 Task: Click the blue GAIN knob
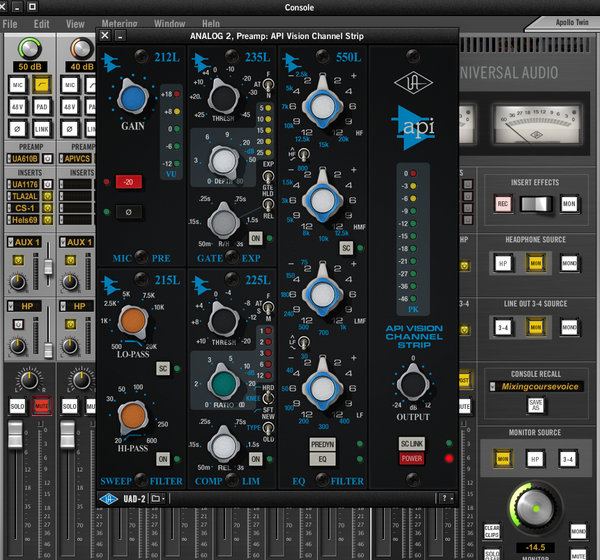[x=129, y=98]
